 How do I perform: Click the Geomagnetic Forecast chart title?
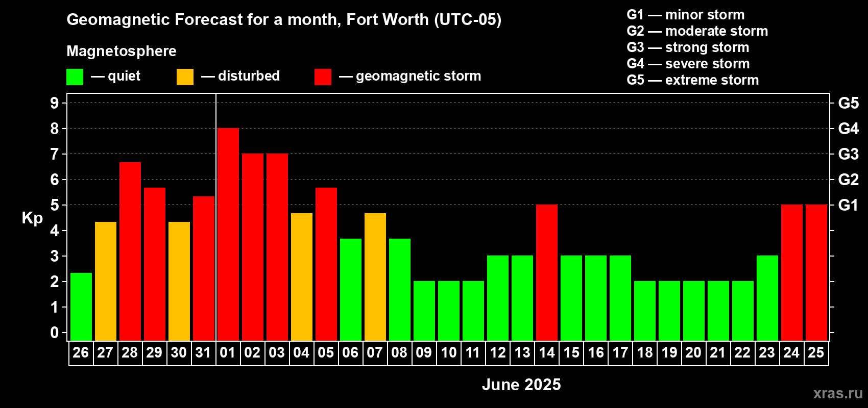284,20
